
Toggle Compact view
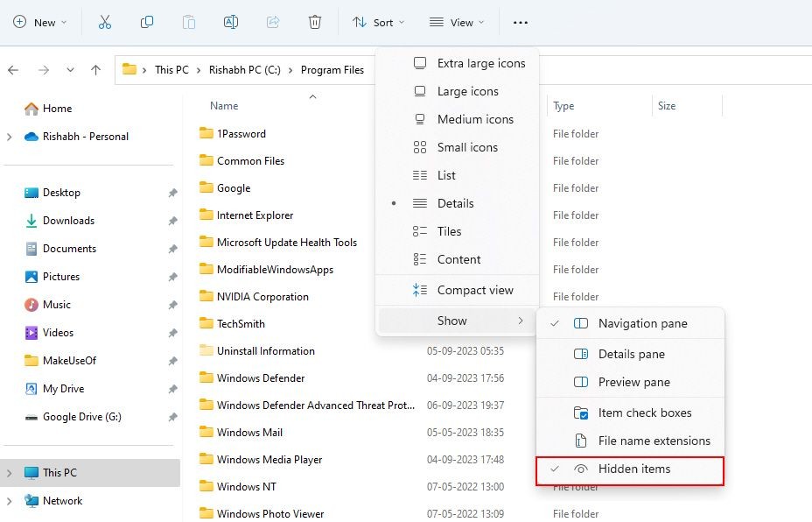click(x=457, y=290)
